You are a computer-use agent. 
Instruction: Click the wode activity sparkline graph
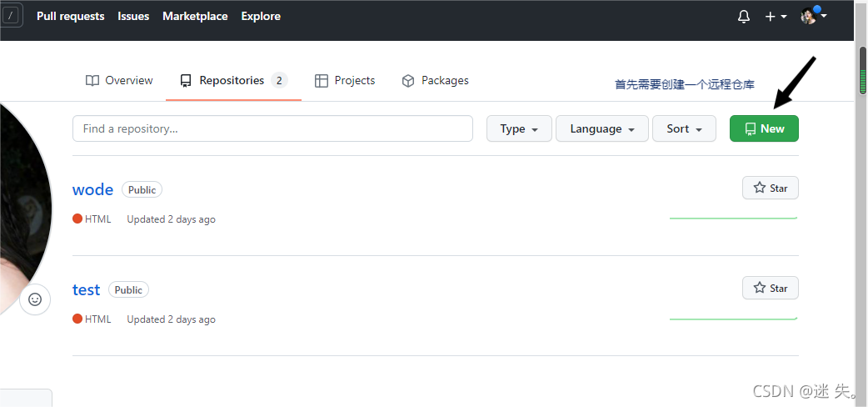click(x=734, y=218)
